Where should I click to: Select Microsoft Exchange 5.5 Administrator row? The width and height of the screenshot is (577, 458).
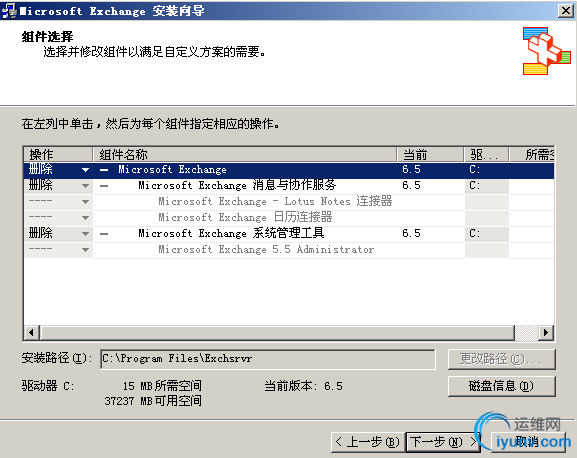point(289,250)
